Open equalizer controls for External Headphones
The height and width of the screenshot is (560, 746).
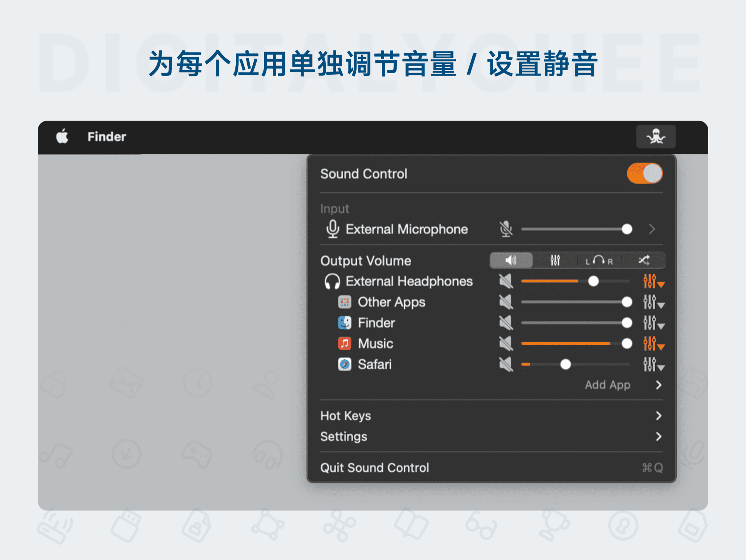click(650, 281)
